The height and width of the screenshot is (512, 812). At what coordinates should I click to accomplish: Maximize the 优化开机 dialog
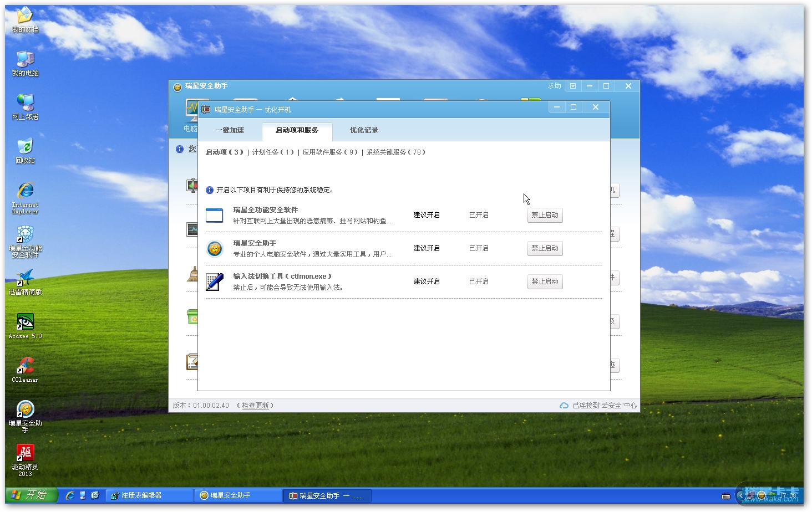point(574,107)
